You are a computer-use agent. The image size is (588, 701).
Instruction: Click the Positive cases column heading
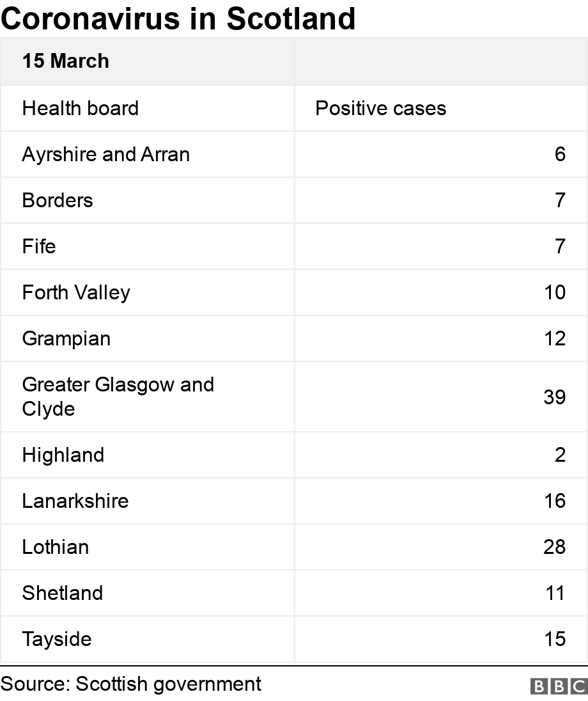(x=381, y=108)
